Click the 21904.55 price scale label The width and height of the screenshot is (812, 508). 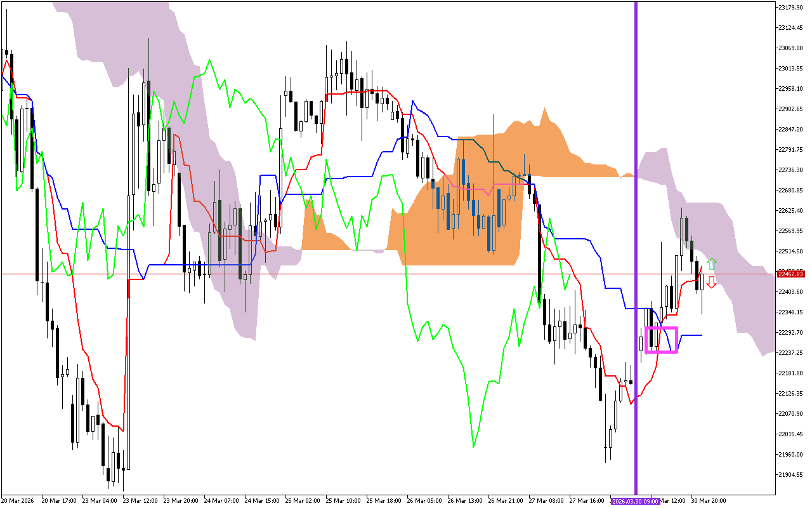[790, 474]
